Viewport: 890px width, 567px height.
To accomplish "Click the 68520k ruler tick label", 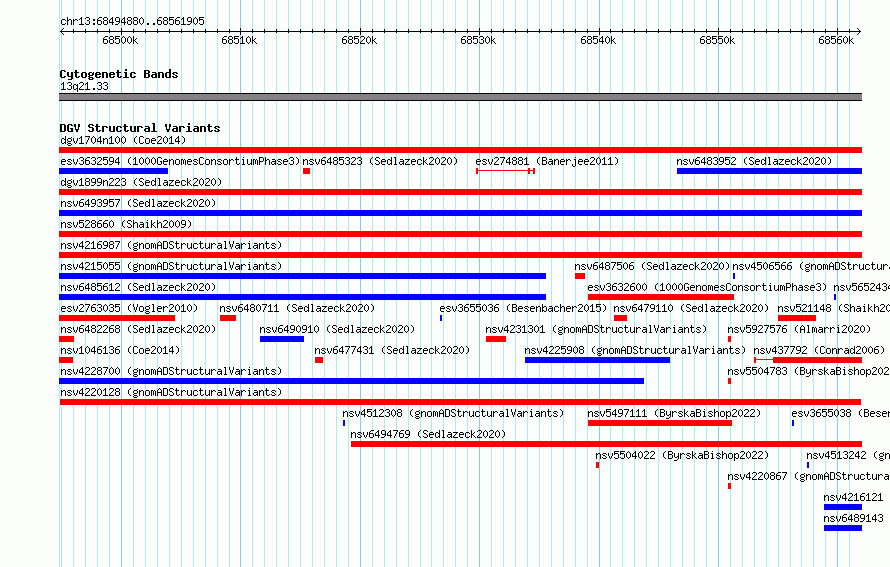I will pos(359,40).
